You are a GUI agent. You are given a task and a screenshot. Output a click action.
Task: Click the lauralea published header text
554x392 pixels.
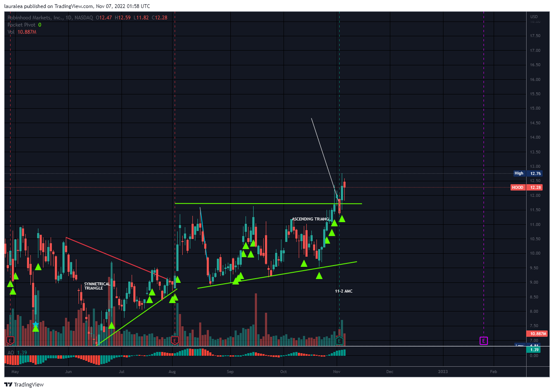point(77,6)
